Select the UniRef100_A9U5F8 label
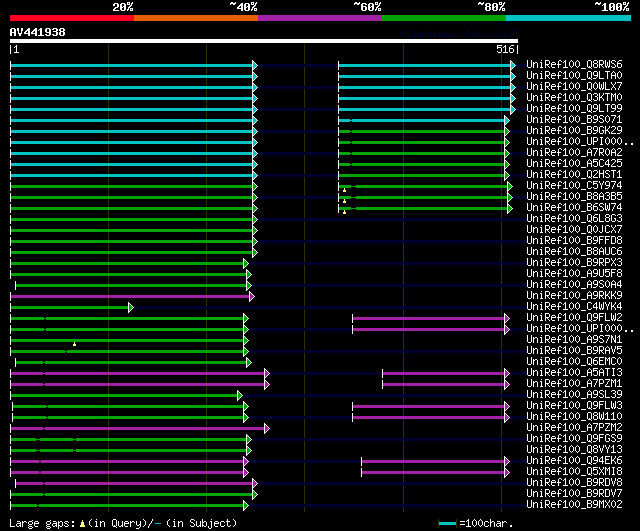 pos(574,274)
